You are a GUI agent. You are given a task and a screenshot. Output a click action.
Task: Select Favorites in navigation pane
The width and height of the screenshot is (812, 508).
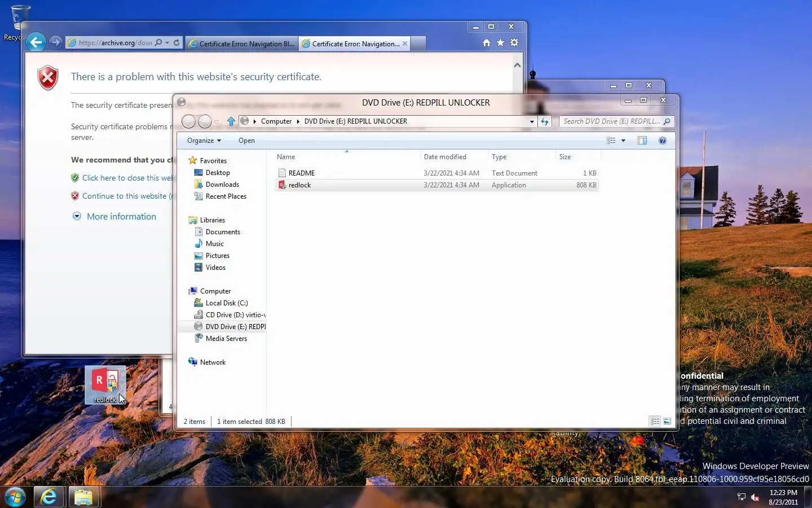point(213,161)
